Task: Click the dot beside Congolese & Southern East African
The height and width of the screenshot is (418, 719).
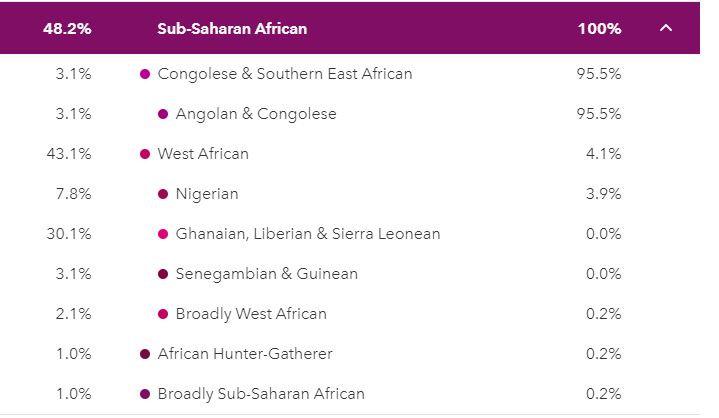Action: 145,74
